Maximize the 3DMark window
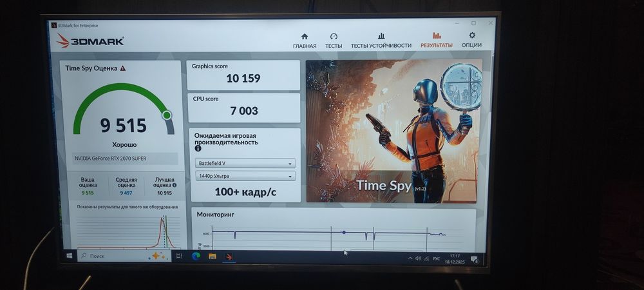This screenshot has height=290, width=644. [x=473, y=23]
